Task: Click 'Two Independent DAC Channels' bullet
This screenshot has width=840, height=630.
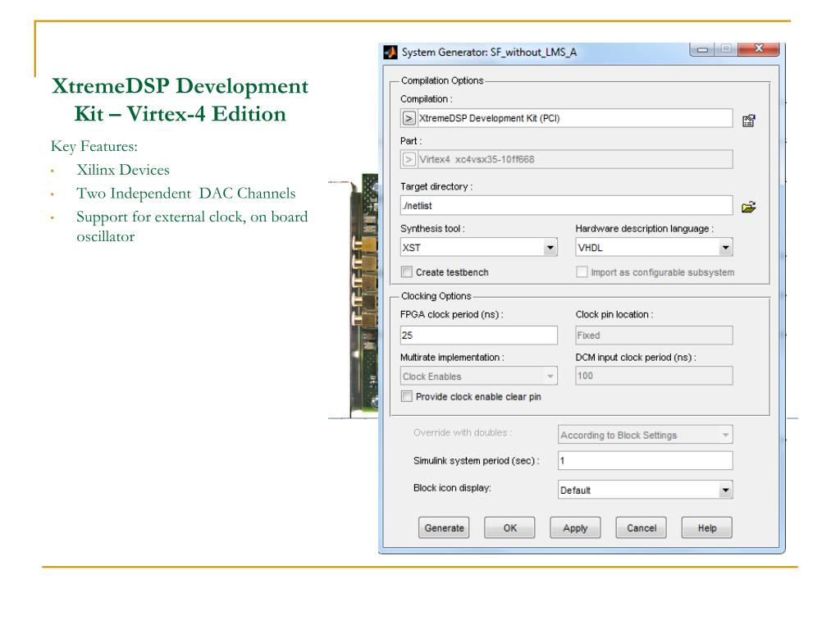Action: pos(186,194)
